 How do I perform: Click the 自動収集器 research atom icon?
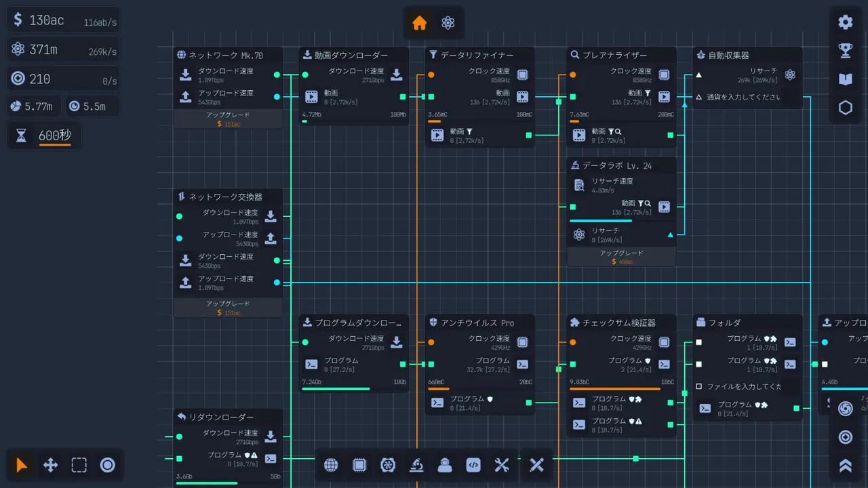pos(790,75)
